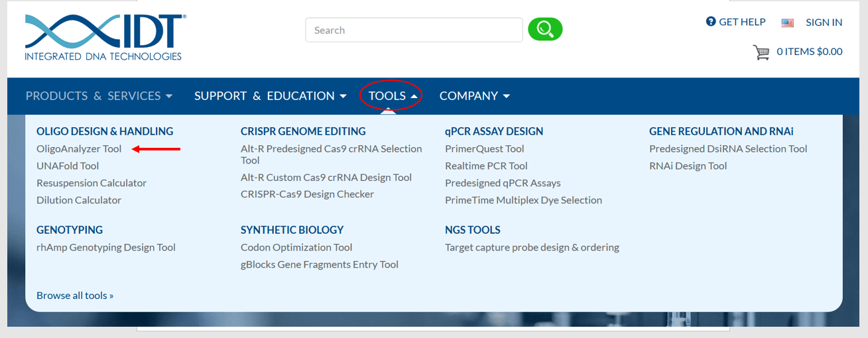The height and width of the screenshot is (338, 868).
Task: Expand the COMPANY menu
Action: coord(475,96)
